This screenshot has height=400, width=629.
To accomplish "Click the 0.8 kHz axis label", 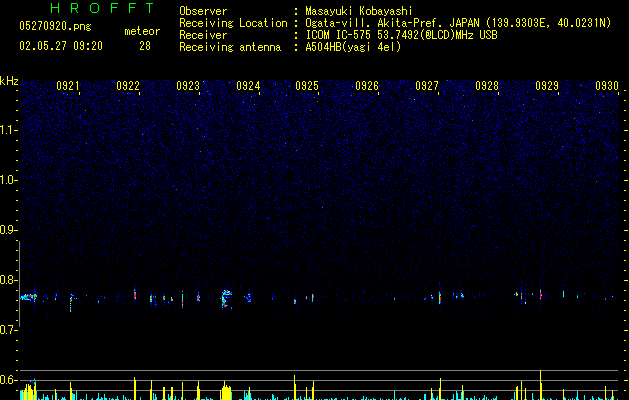I will tap(9, 280).
